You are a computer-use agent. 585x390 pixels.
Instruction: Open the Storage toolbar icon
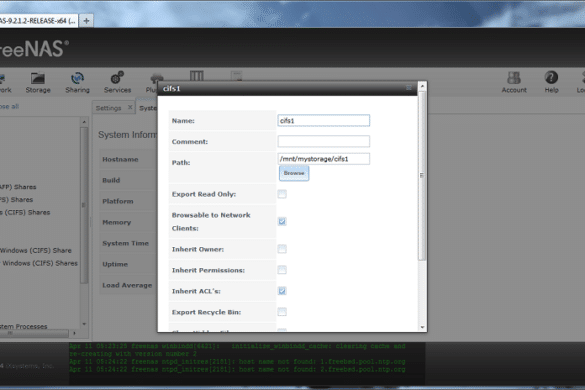38,82
